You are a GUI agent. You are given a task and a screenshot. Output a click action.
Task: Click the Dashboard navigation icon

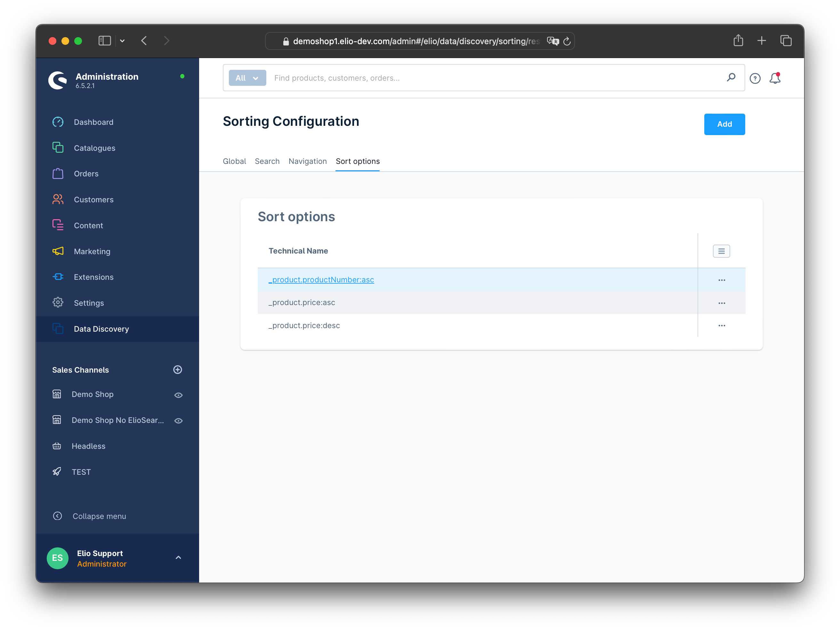58,122
